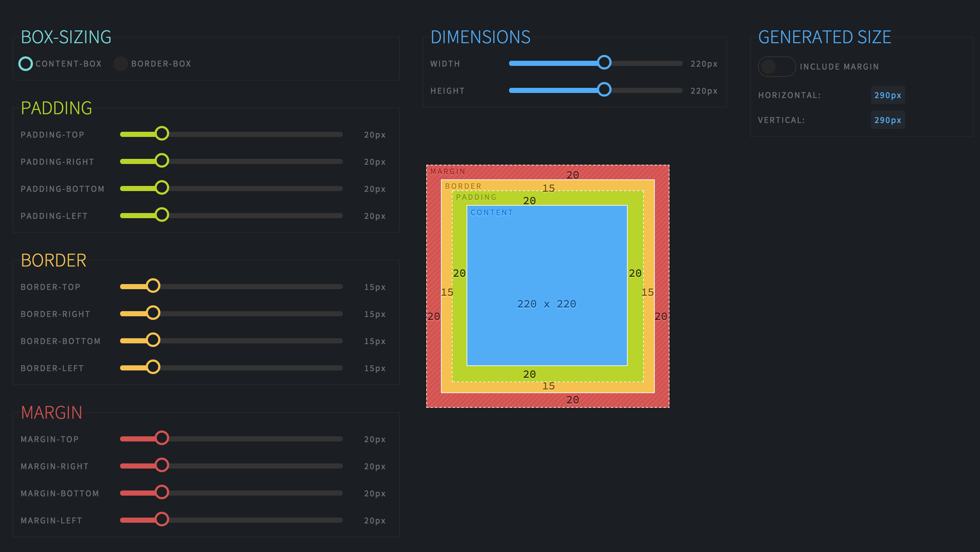Click the padding-bottom slider handle
The image size is (980, 552).
point(162,188)
